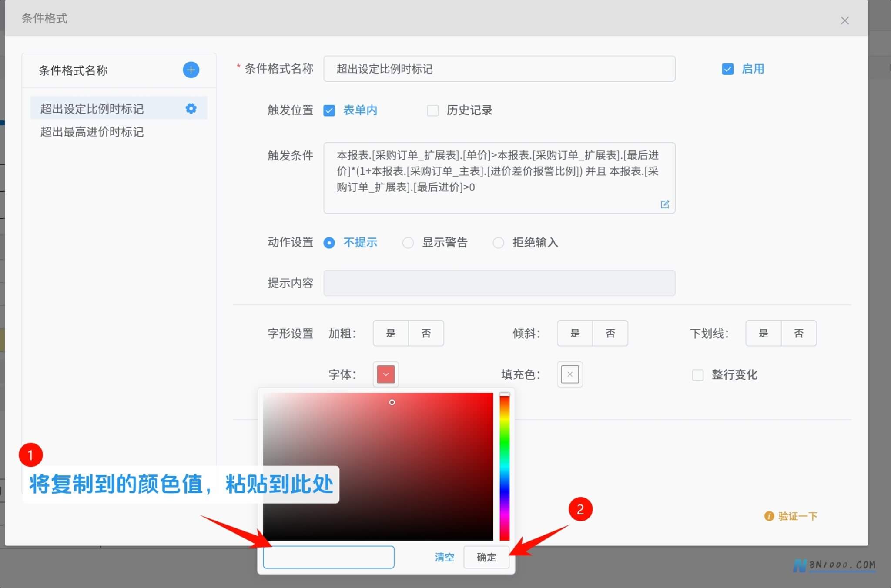Set 加粗 to 是

click(x=391, y=333)
